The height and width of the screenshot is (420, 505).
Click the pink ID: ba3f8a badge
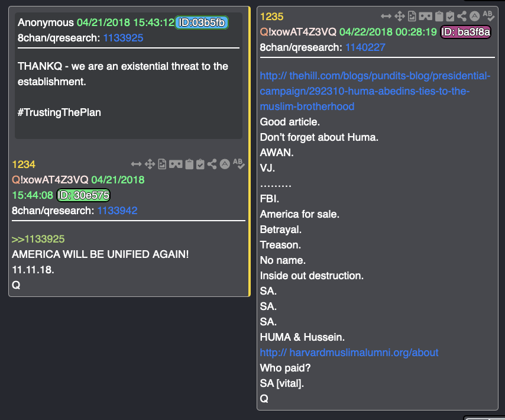coord(466,32)
